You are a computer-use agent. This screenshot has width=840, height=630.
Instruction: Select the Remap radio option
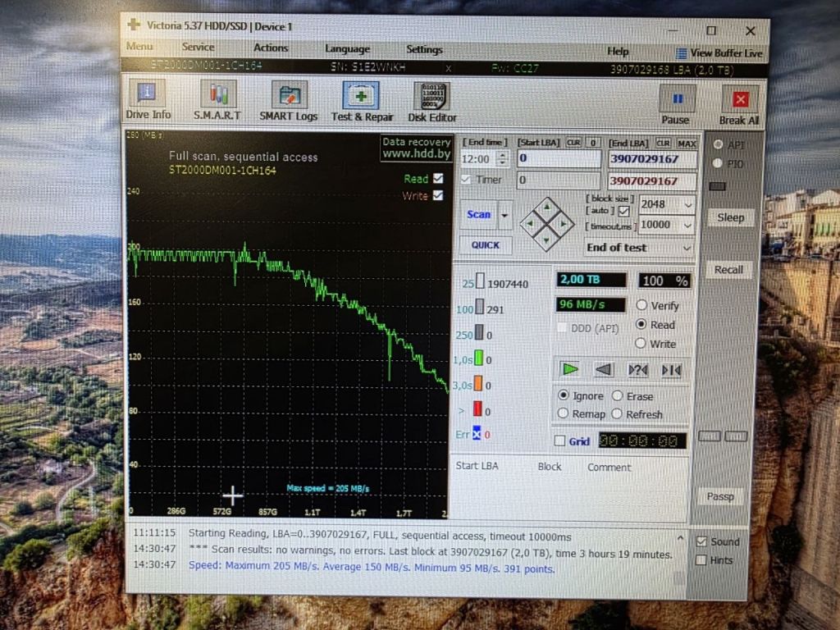point(563,413)
